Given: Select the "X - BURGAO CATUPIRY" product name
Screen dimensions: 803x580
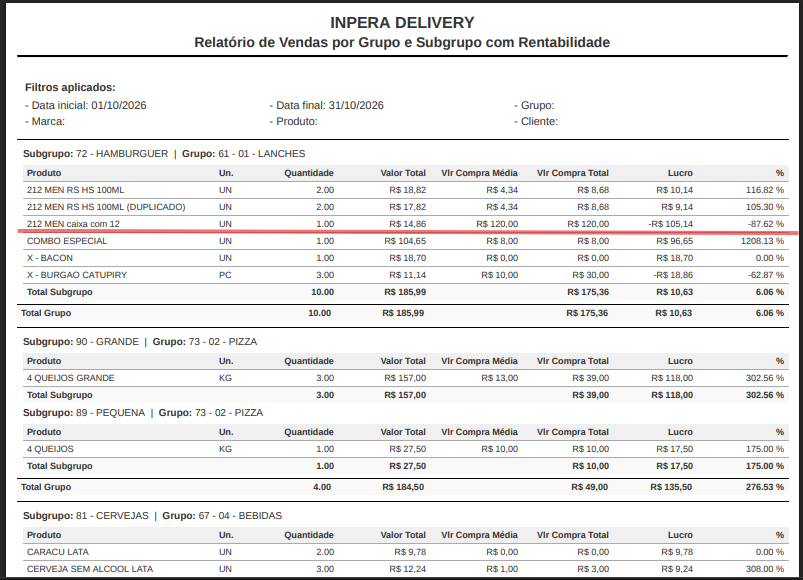Looking at the screenshot, I should coord(77,275).
